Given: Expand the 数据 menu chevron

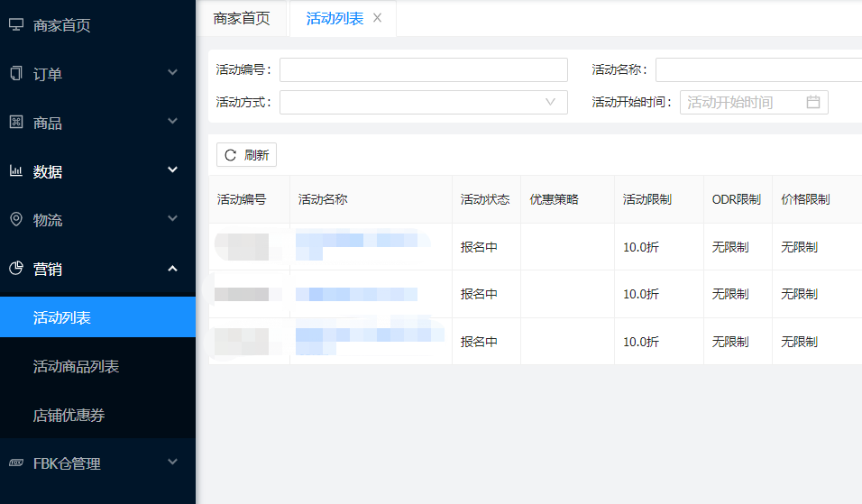Looking at the screenshot, I should 172,170.
